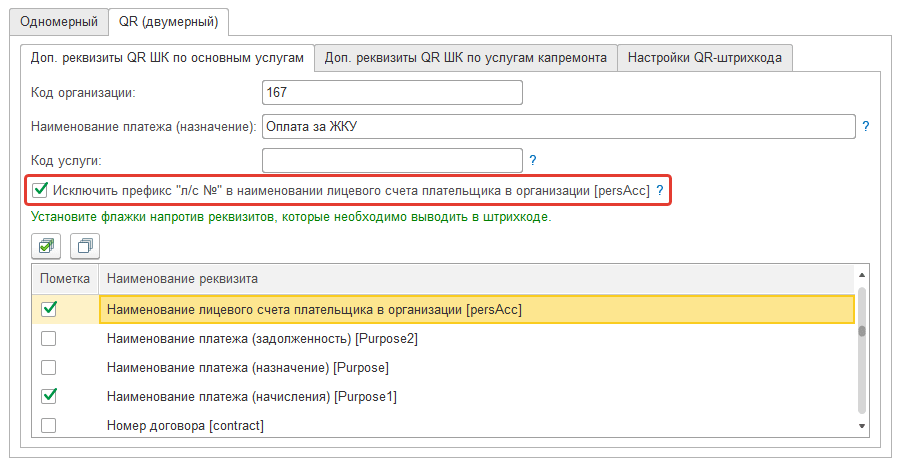
Task: Open help question mark for payment name field
Action: [865, 126]
